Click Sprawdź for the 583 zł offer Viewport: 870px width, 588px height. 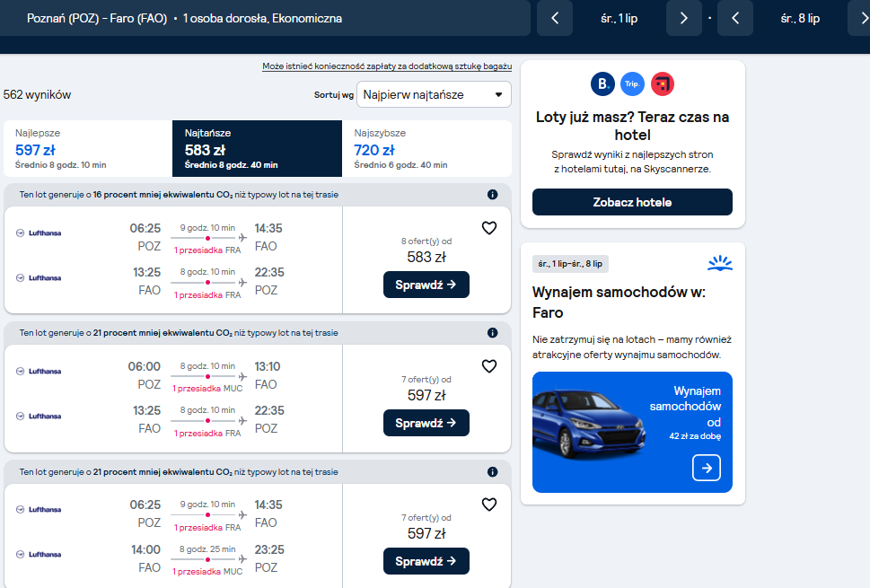tap(426, 285)
